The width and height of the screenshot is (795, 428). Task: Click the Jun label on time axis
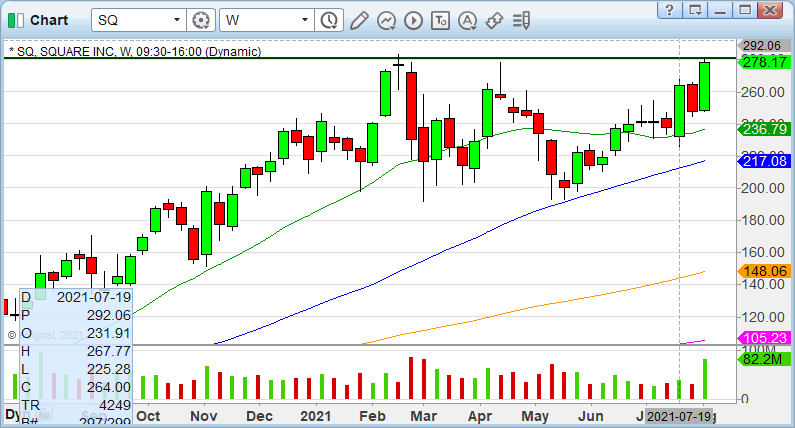click(591, 416)
